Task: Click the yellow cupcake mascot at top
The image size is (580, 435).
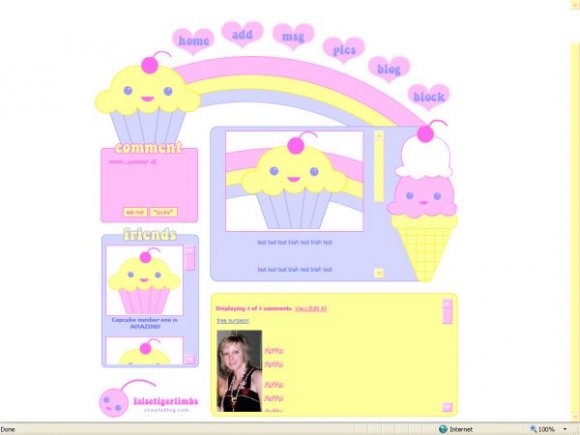Action: [x=148, y=98]
